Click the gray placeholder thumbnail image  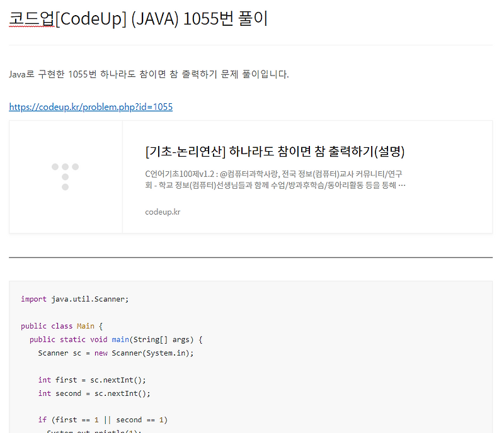click(x=66, y=176)
